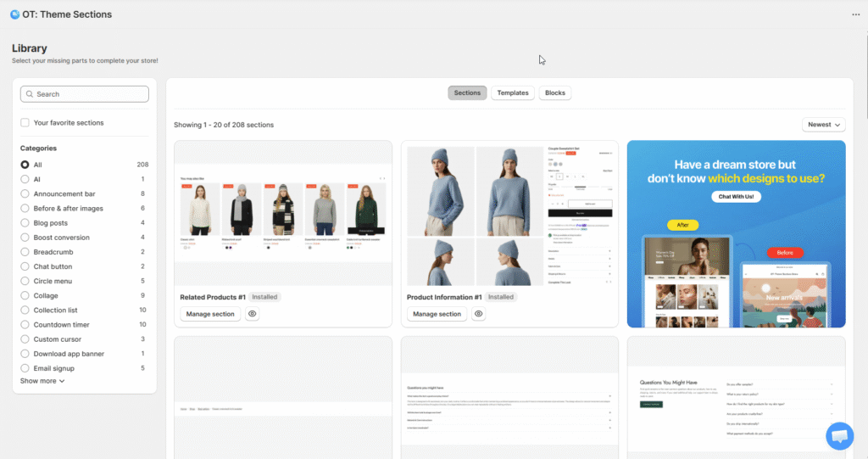Click the OT: Theme Sections app logo
The width and height of the screenshot is (868, 459).
(x=15, y=14)
